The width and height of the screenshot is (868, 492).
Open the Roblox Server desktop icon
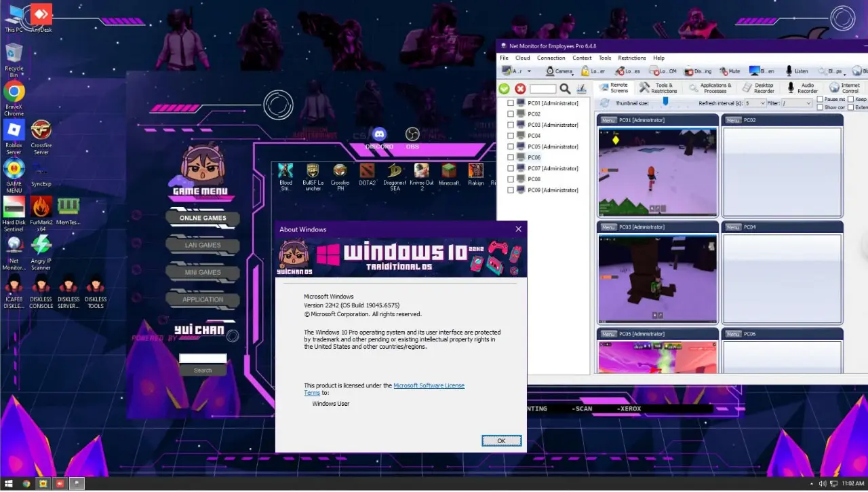tap(14, 137)
